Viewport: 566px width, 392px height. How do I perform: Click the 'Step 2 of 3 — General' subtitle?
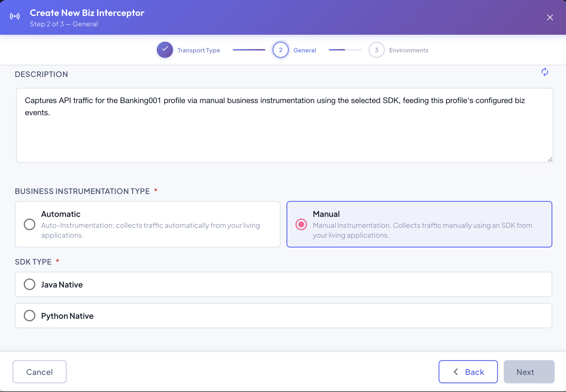coord(64,24)
